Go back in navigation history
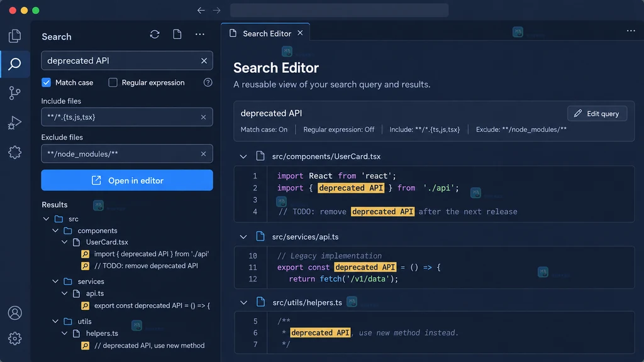The width and height of the screenshot is (644, 362). pos(201,10)
